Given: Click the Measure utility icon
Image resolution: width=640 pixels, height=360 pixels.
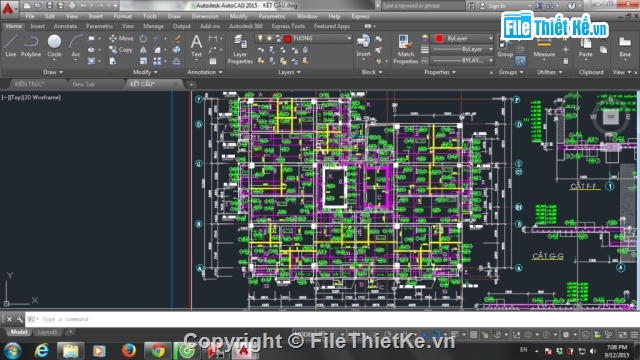Looking at the screenshot, I should click(544, 47).
